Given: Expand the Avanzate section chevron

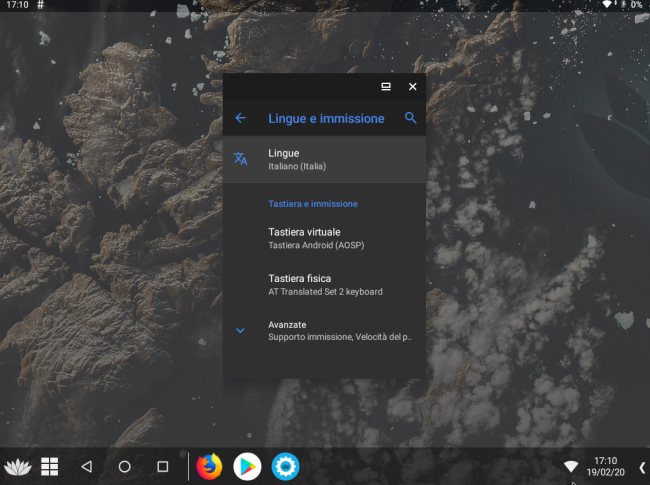Looking at the screenshot, I should [240, 330].
